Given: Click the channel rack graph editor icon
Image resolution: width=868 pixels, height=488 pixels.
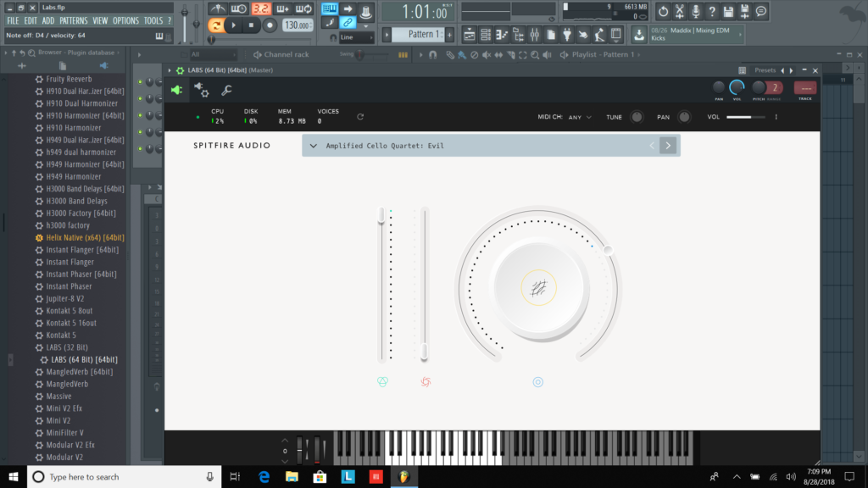Looking at the screenshot, I should (403, 55).
